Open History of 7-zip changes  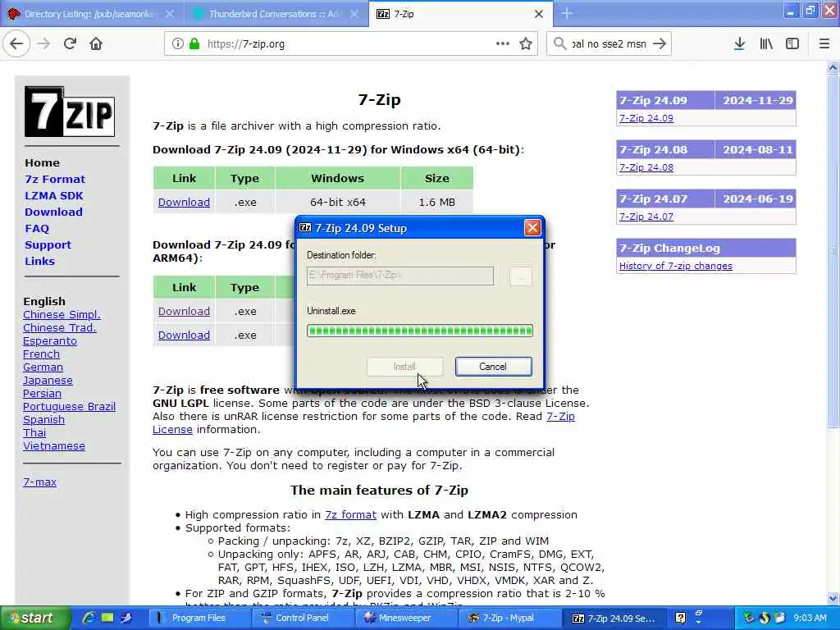[x=676, y=266]
